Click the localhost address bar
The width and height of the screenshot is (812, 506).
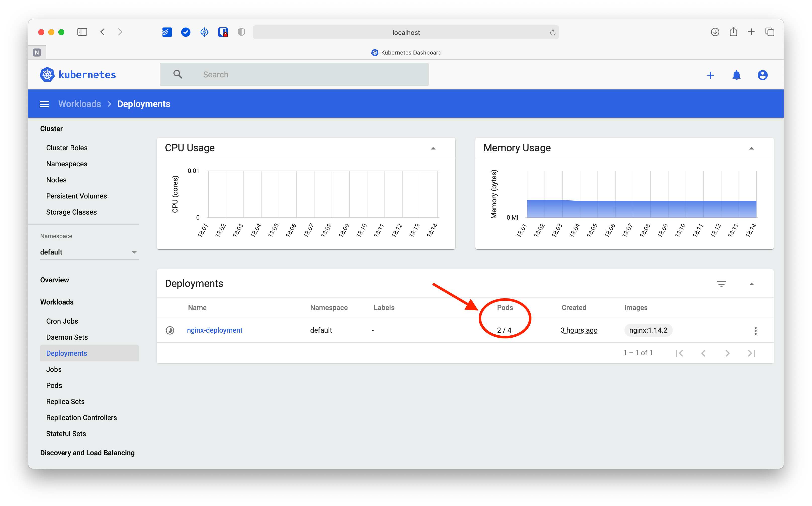(406, 32)
